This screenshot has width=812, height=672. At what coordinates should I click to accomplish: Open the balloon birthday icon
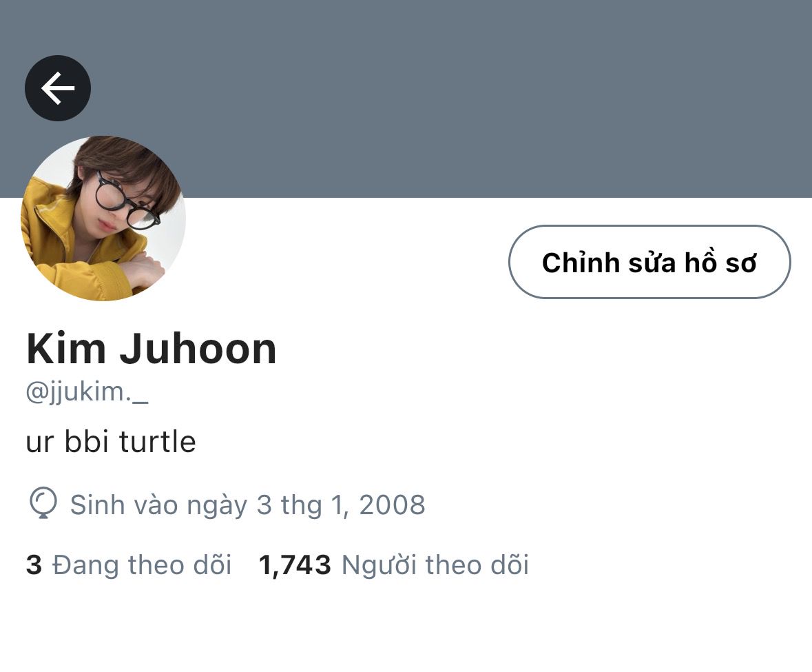click(x=43, y=502)
